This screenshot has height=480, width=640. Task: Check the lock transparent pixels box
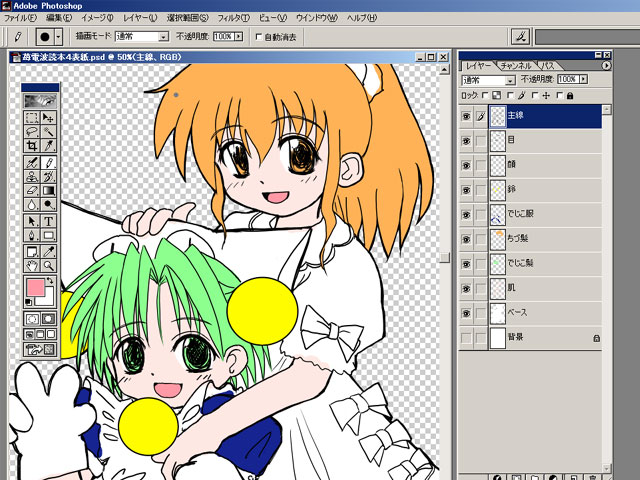[x=485, y=96]
